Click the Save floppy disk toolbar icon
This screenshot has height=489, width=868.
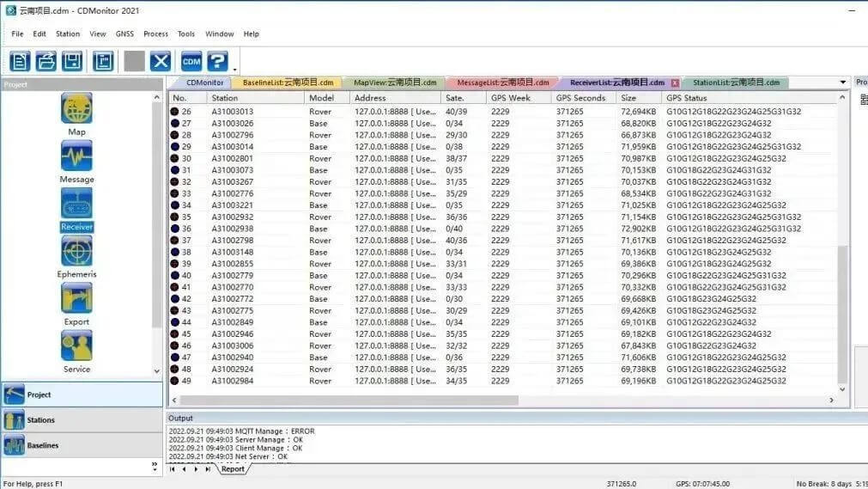click(73, 61)
